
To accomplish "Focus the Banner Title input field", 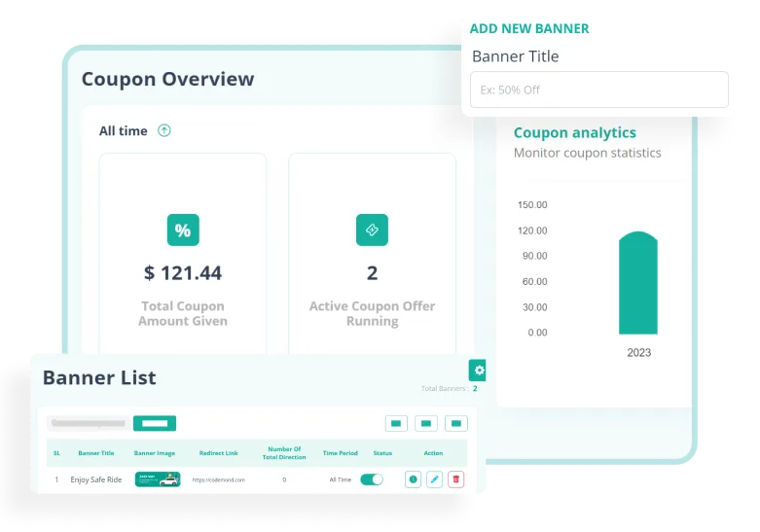I will [599, 89].
